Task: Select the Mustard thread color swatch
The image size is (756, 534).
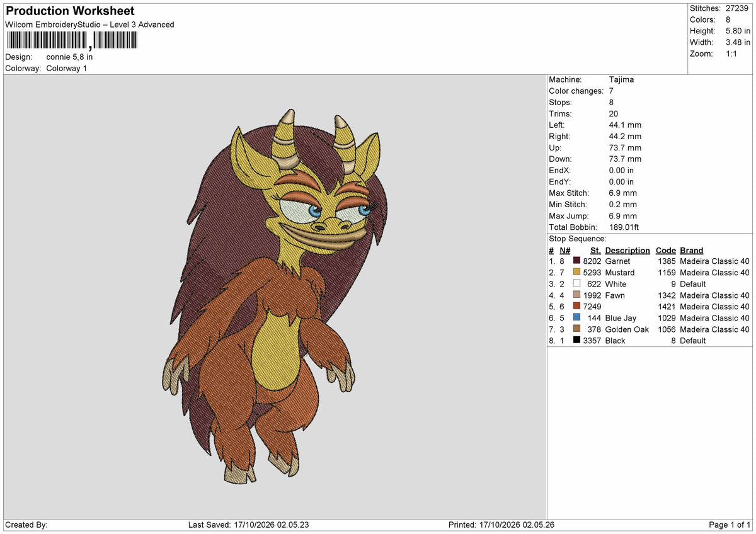Action: [576, 272]
